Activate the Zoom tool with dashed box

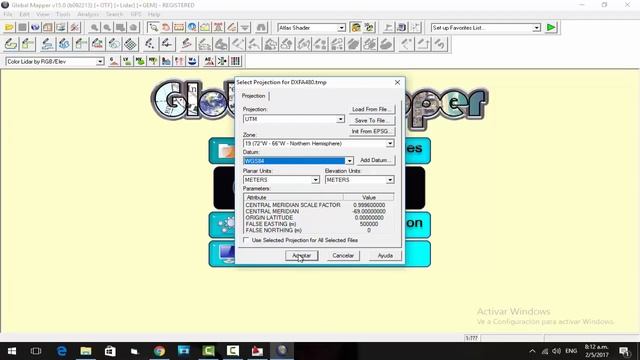[153, 27]
